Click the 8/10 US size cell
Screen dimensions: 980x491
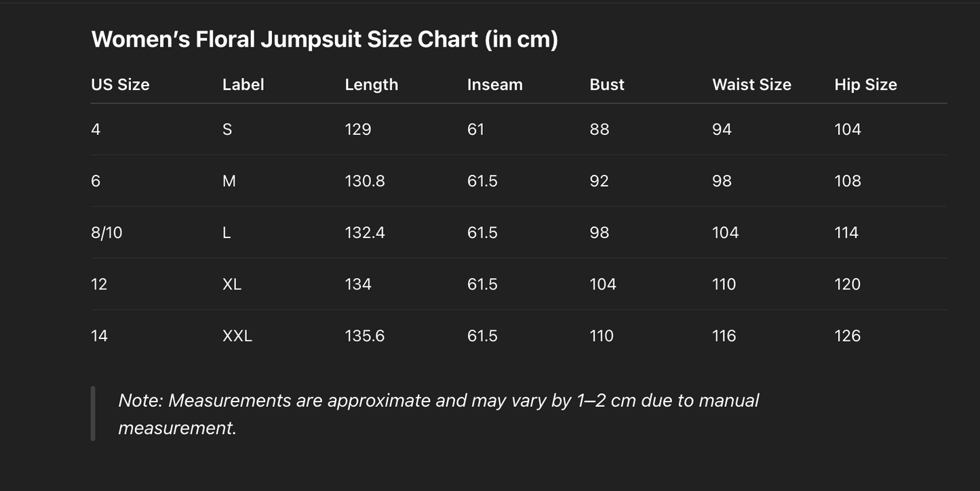[106, 233]
